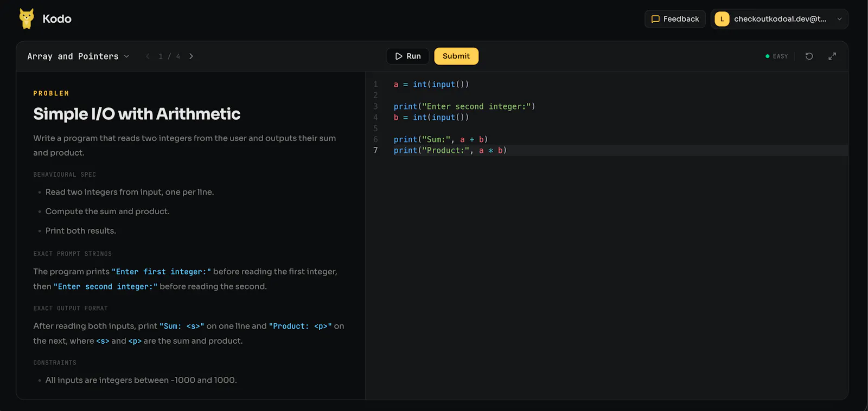
Task: Click the 1 / 4 problem counter
Action: coord(169,56)
